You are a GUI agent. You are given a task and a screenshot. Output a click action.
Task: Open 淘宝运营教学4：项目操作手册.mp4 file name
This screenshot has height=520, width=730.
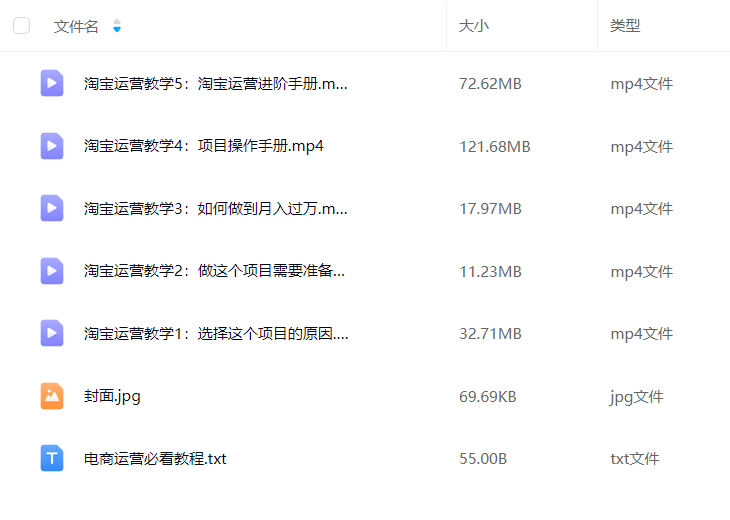203,146
